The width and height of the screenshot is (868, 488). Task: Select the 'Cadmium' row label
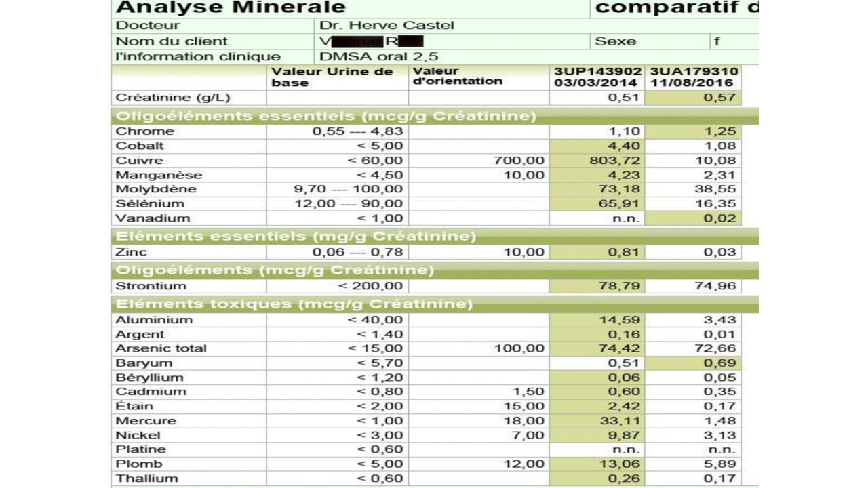pyautogui.click(x=151, y=392)
